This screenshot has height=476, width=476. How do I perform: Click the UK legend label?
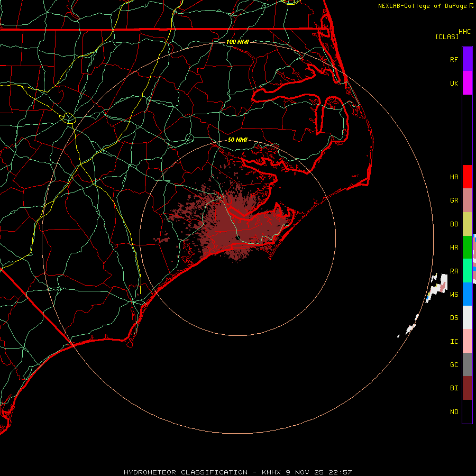point(454,83)
